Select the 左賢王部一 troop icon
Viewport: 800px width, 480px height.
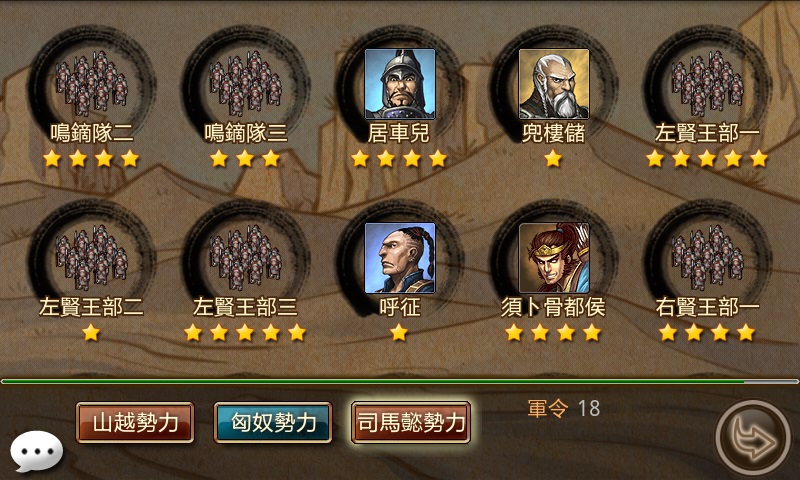pyautogui.click(x=707, y=84)
